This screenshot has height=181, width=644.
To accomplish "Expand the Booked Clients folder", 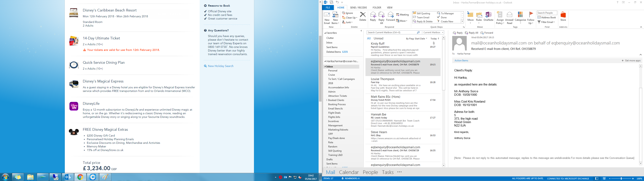I will click(x=327, y=100).
